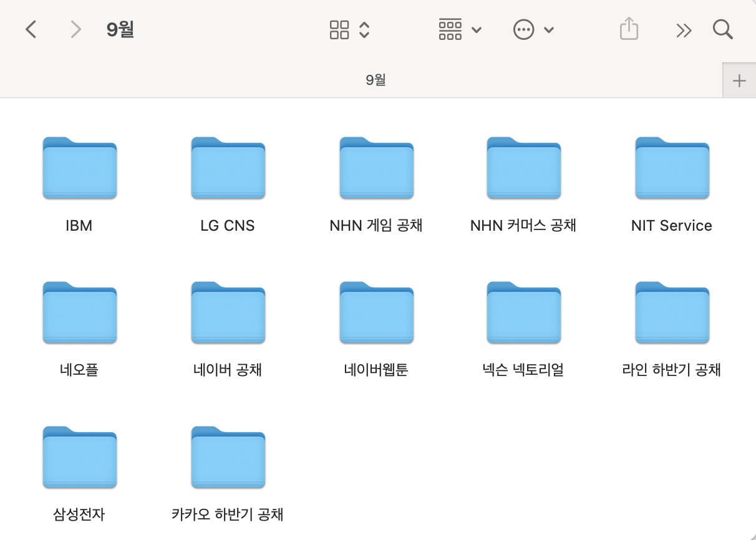Viewport: 756px width, 540px height.
Task: Click the 넥슨 넥토리얼 name label
Action: (523, 370)
